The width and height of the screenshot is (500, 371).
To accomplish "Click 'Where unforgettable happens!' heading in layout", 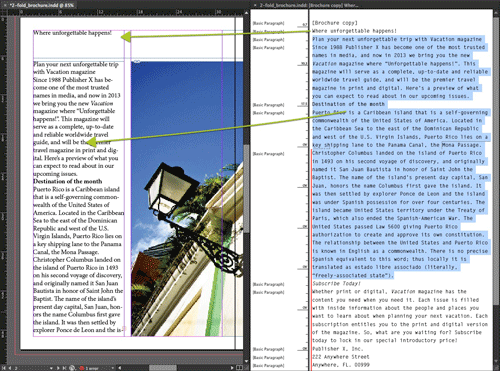I will coord(72,33).
